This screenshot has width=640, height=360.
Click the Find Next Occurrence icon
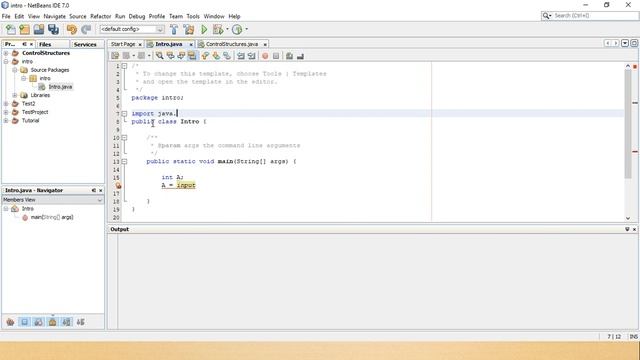(x=181, y=56)
